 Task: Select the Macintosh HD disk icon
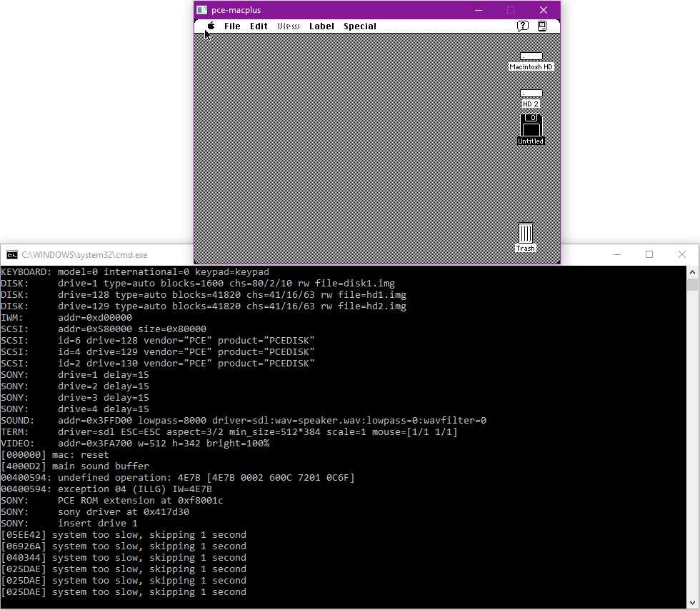(531, 56)
